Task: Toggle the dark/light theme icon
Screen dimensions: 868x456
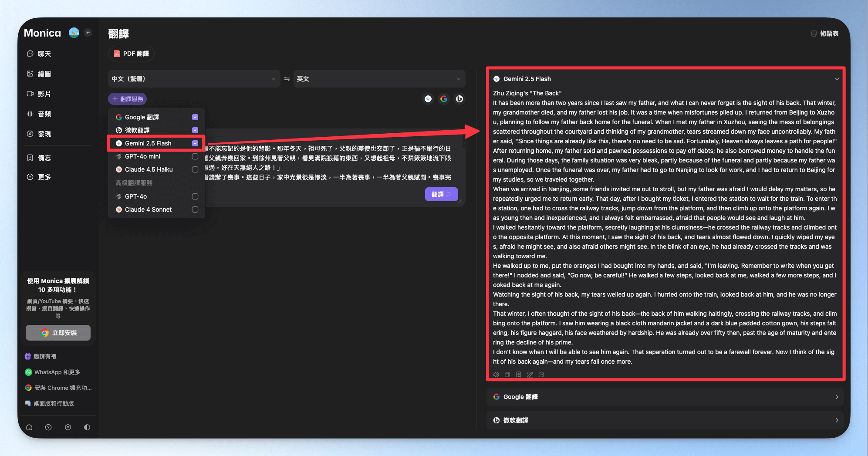Action: [x=87, y=427]
